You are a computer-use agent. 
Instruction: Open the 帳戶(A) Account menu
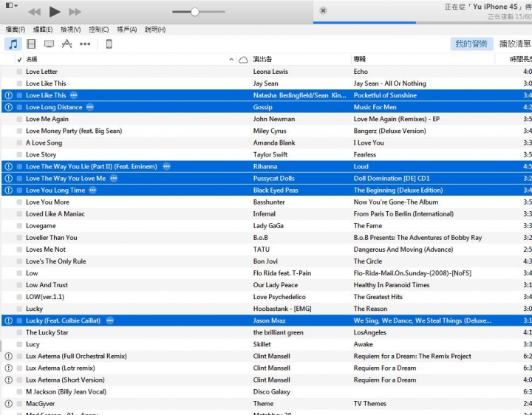tap(126, 30)
